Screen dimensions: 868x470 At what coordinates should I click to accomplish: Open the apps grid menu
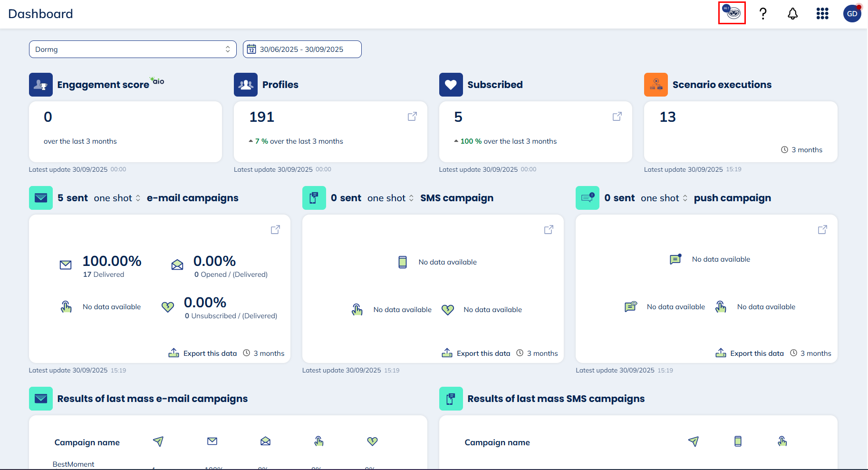coord(822,13)
